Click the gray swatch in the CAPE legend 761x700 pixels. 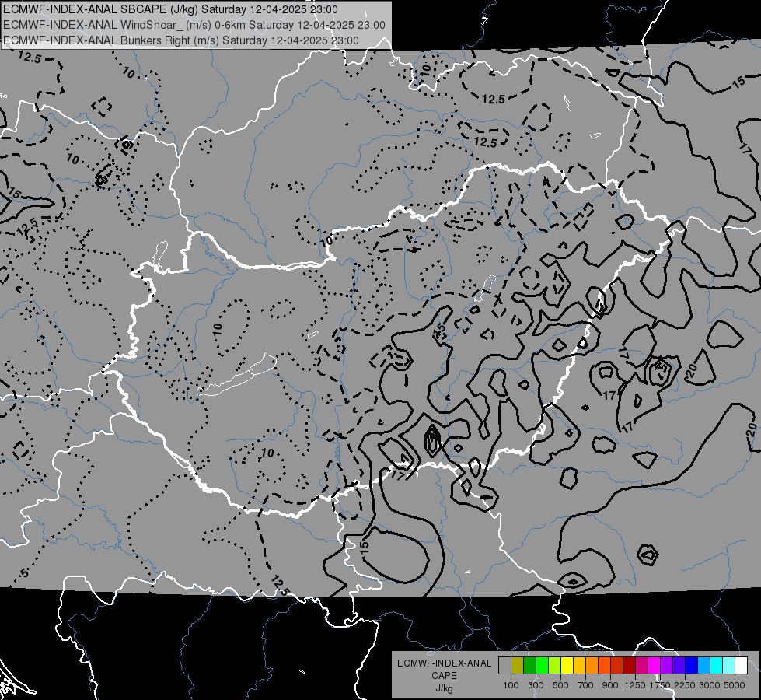tap(504, 666)
